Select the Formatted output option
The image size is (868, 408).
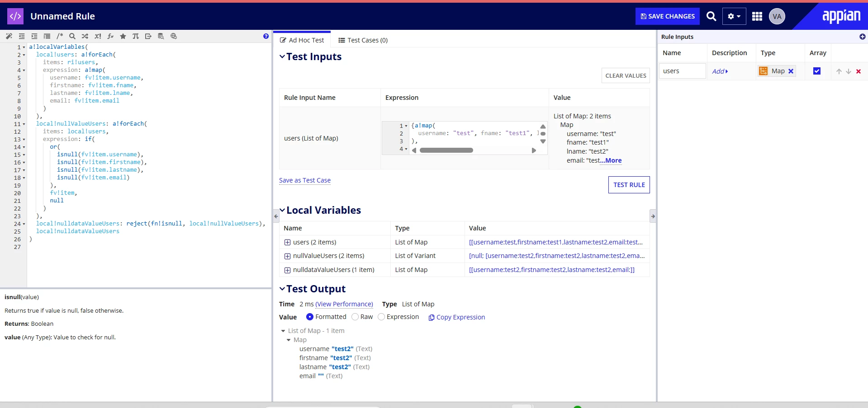pyautogui.click(x=310, y=317)
